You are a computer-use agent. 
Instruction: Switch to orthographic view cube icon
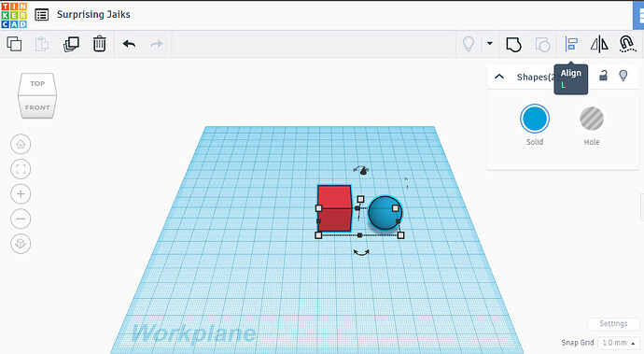pos(21,244)
